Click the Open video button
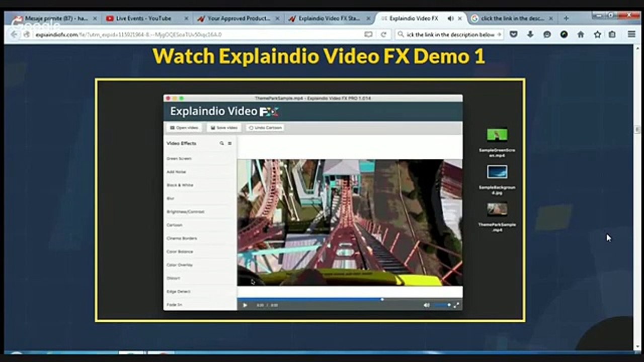This screenshot has height=362, width=644. coord(185,128)
